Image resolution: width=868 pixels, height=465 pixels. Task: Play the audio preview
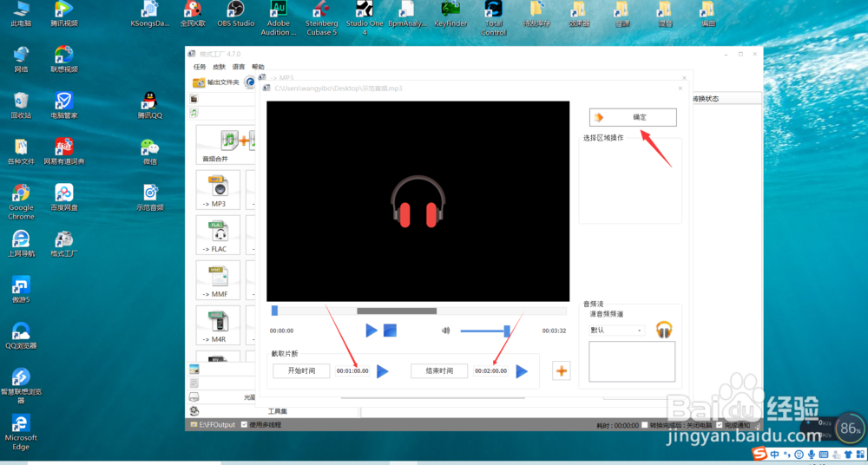(x=372, y=331)
